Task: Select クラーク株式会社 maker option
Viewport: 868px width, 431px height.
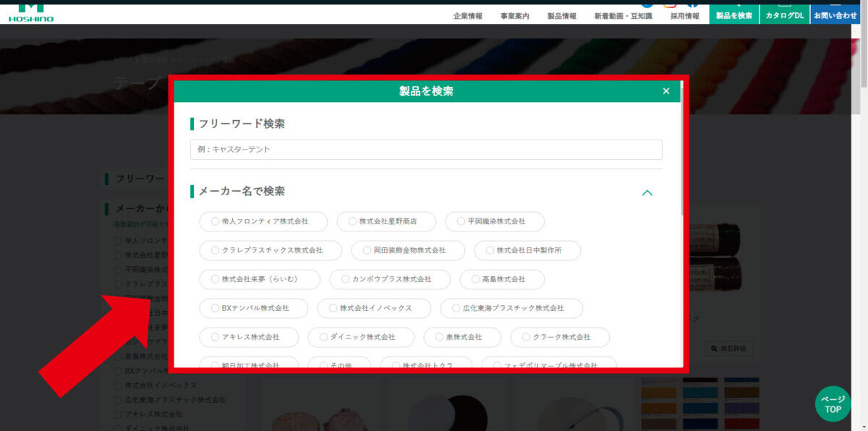Action: click(560, 337)
